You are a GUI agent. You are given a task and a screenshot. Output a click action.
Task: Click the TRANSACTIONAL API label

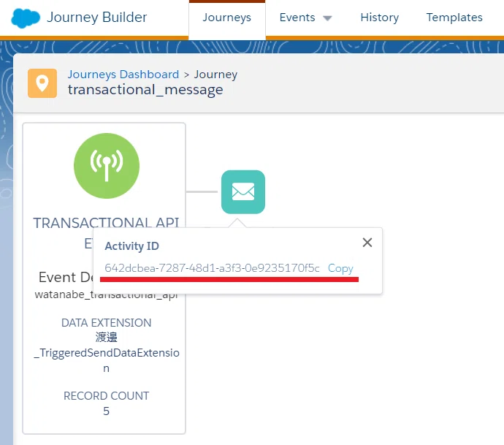[106, 223]
